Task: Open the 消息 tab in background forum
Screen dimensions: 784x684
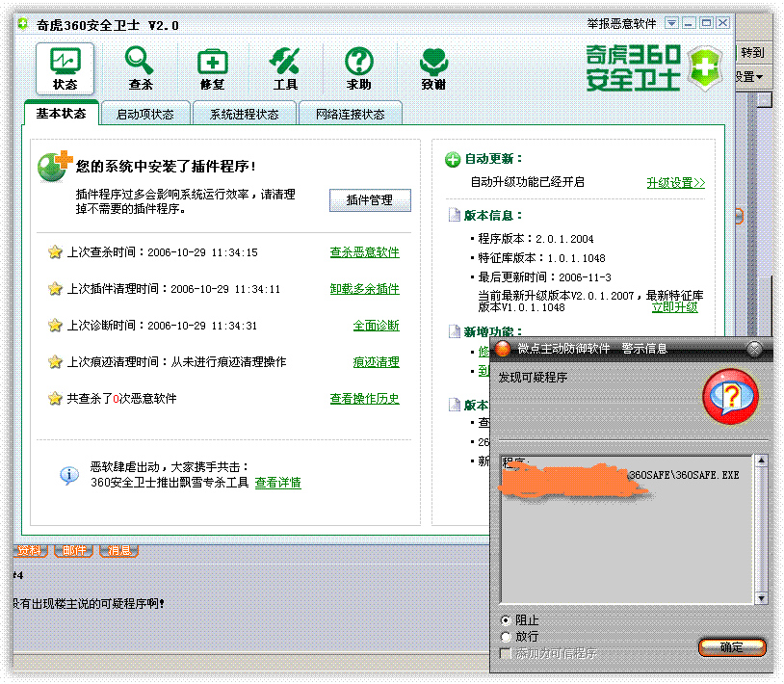Action: click(x=119, y=550)
